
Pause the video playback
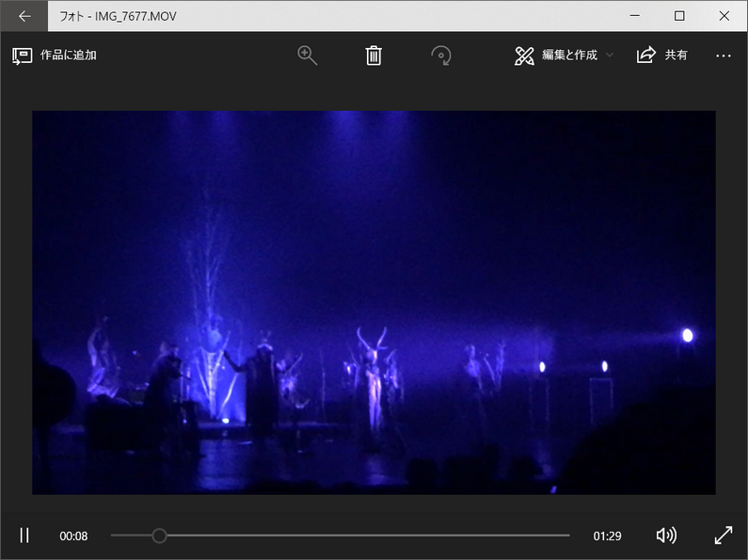(24, 536)
